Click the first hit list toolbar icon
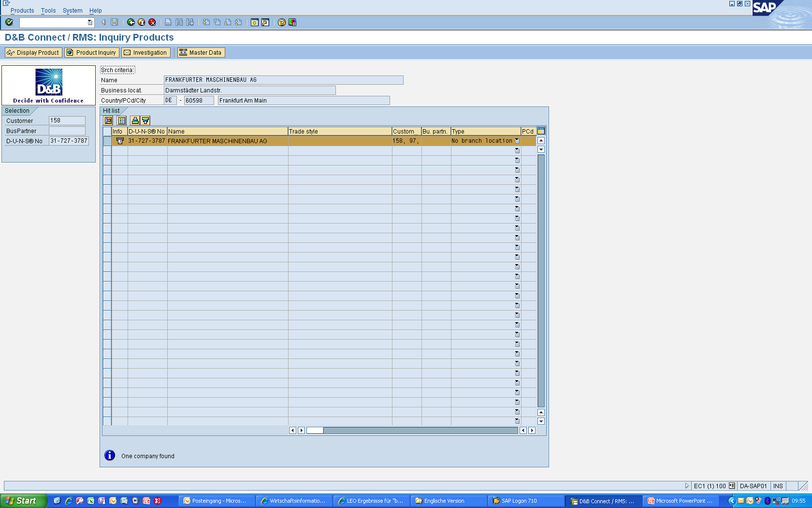The width and height of the screenshot is (812, 508). pos(109,120)
